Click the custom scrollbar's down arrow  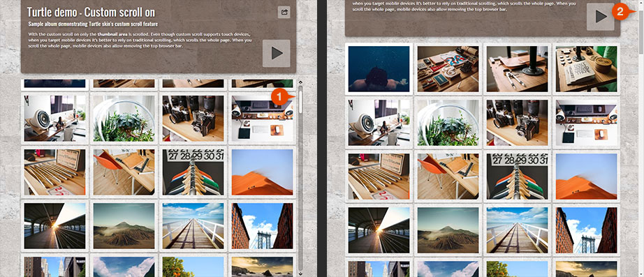click(x=300, y=274)
